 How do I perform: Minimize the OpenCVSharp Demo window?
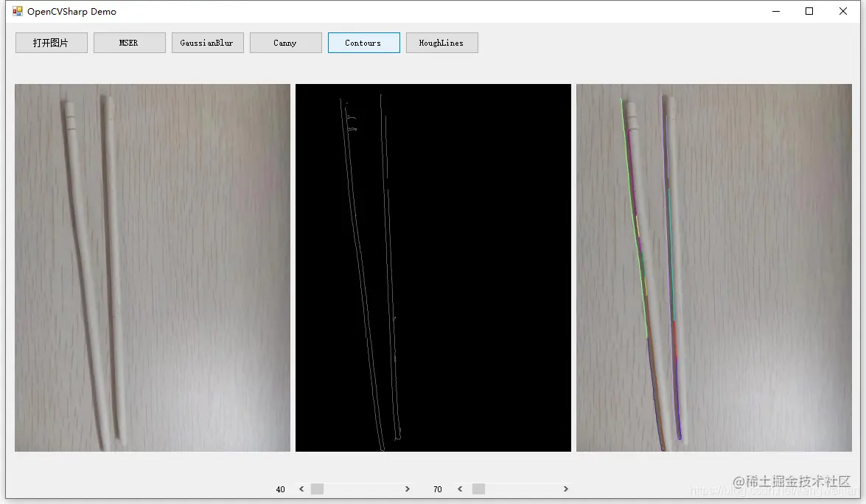776,11
